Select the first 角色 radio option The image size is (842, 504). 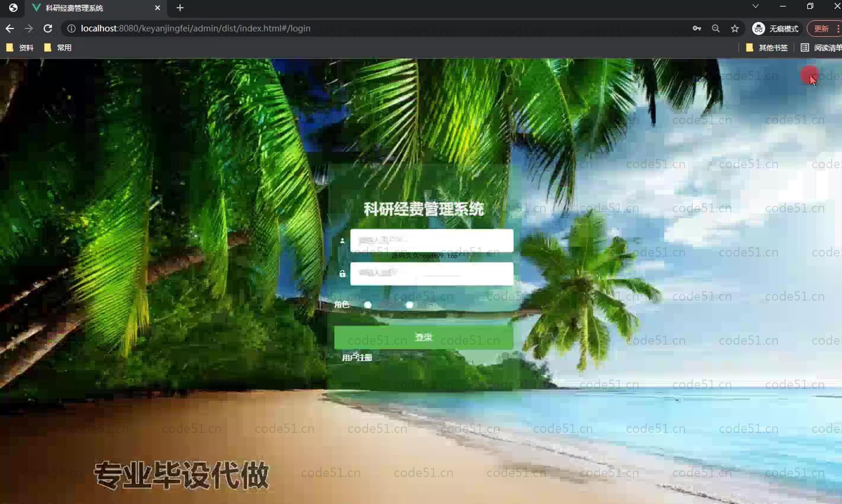pos(367,305)
